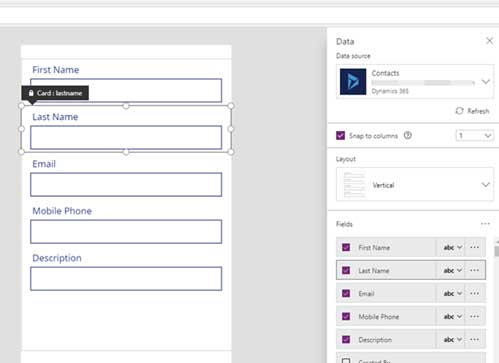
Task: Check the Created By field checkbox
Action: point(346,361)
